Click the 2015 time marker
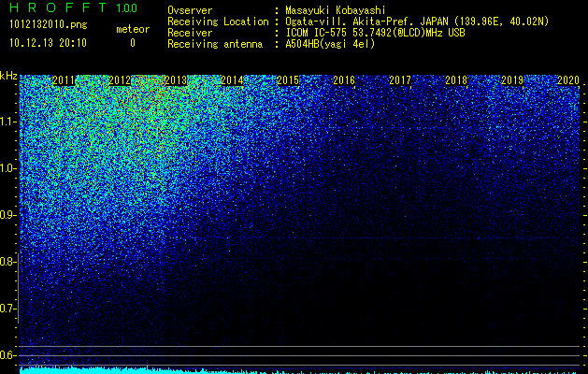588x374 pixels. click(x=288, y=80)
